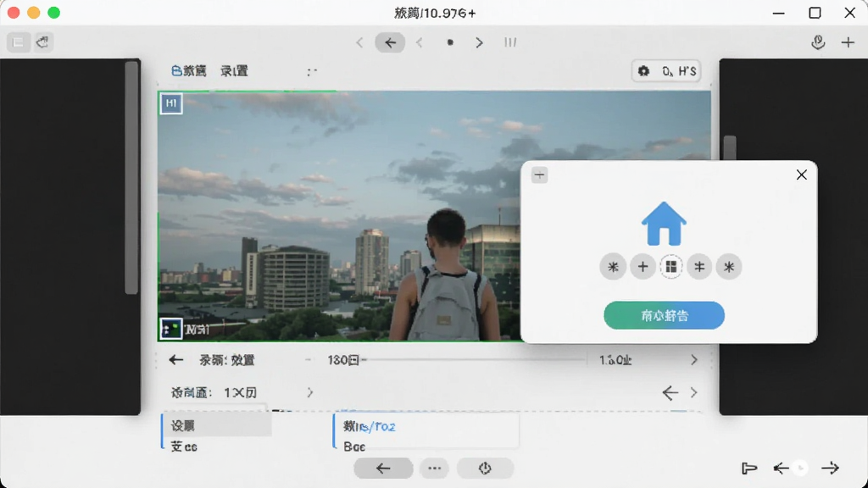This screenshot has height=488, width=868.
Task: Click the slider track below the video
Action: pyautogui.click(x=476, y=359)
